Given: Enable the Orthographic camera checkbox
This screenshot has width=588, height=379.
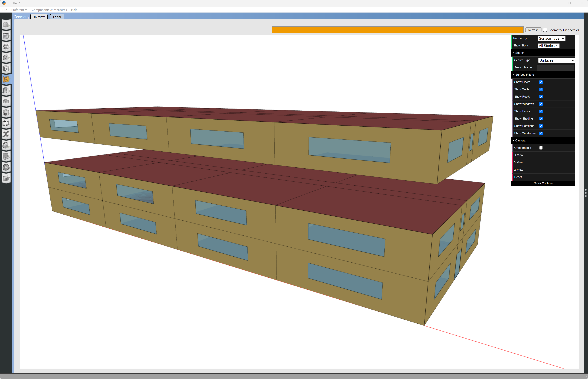Looking at the screenshot, I should pos(541,148).
